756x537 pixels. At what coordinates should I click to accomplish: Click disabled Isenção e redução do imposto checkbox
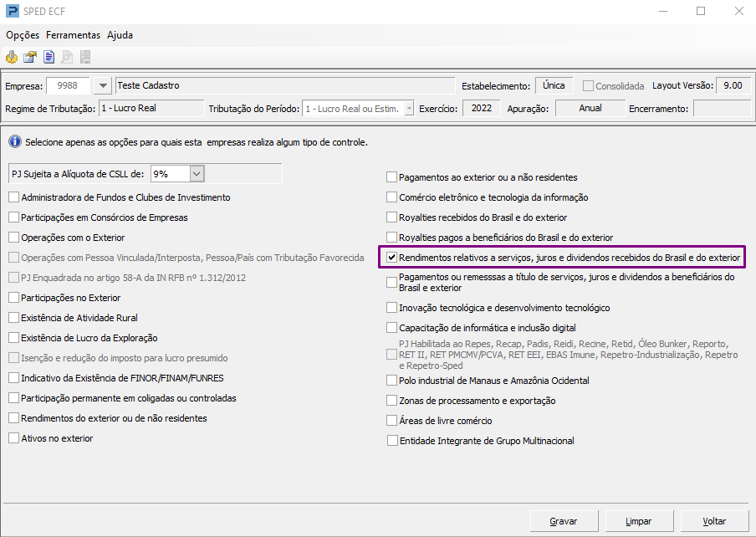pyautogui.click(x=13, y=358)
